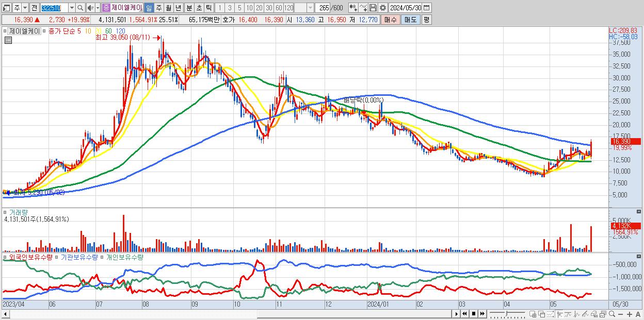Image resolution: width=644 pixels, height=320 pixels.
Task: Choose interval 10 button
Action: tap(249, 8)
